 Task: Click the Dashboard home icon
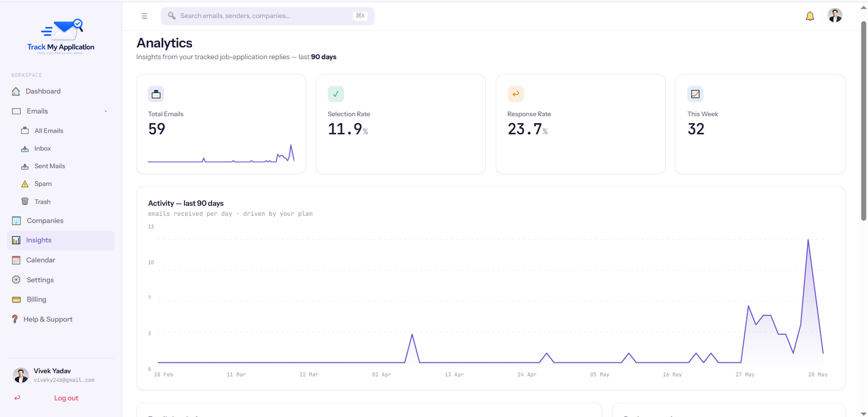[16, 91]
